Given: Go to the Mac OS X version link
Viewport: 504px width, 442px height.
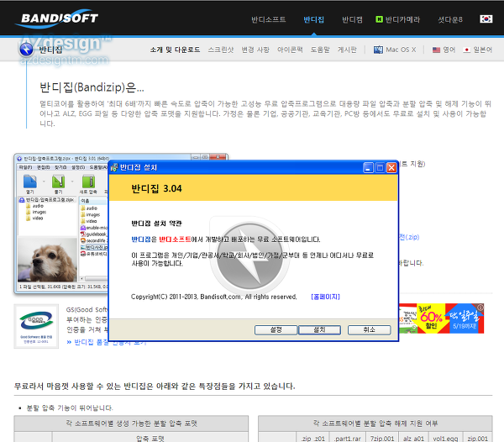Looking at the screenshot, I should pos(401,50).
